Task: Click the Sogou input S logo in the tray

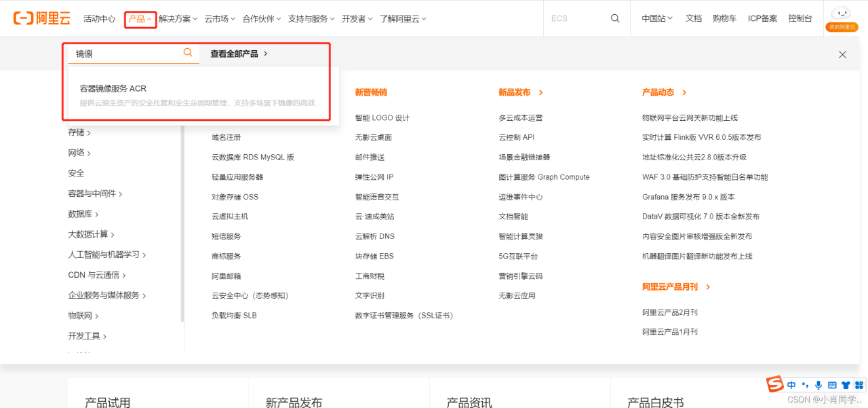Action: pyautogui.click(x=774, y=384)
